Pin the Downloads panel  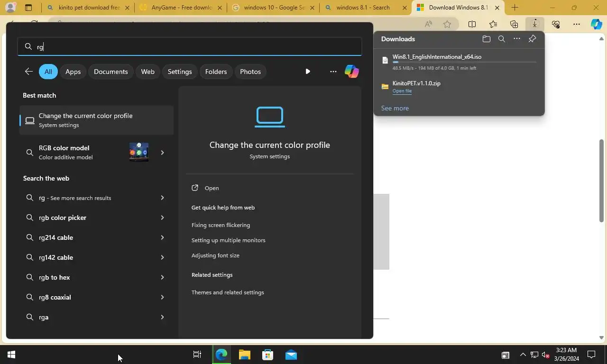point(532,39)
